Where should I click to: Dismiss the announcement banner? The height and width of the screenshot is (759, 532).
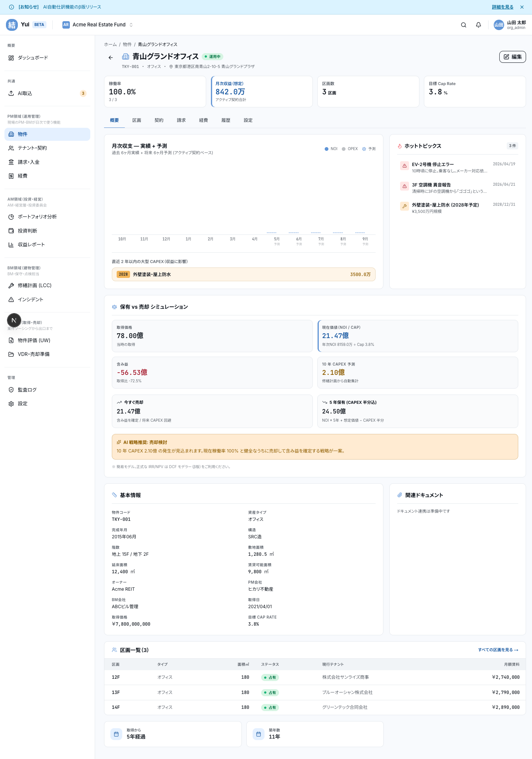(522, 7)
